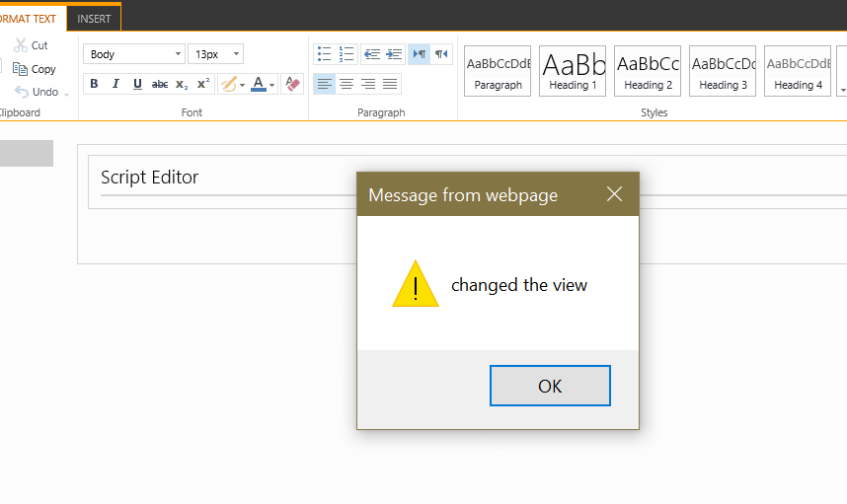Close the Message from webpage dialog
This screenshot has height=504, width=847.
(x=614, y=194)
